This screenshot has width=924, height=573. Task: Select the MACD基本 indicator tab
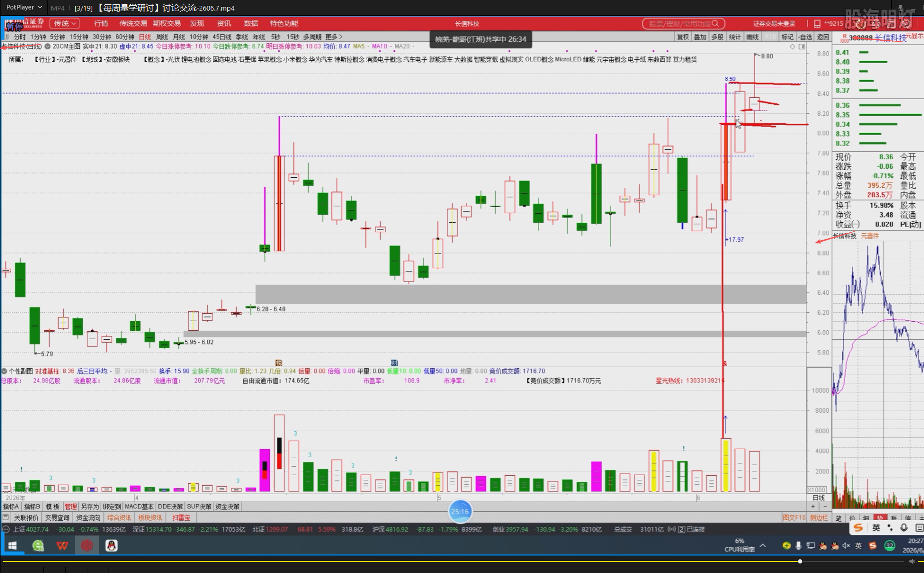pos(139,507)
